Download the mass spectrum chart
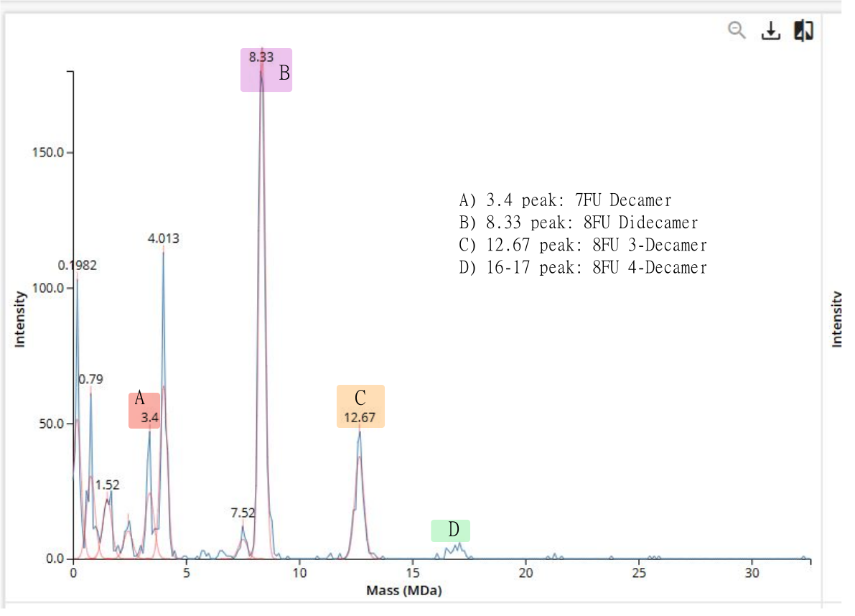The height and width of the screenshot is (616, 855). 770,31
